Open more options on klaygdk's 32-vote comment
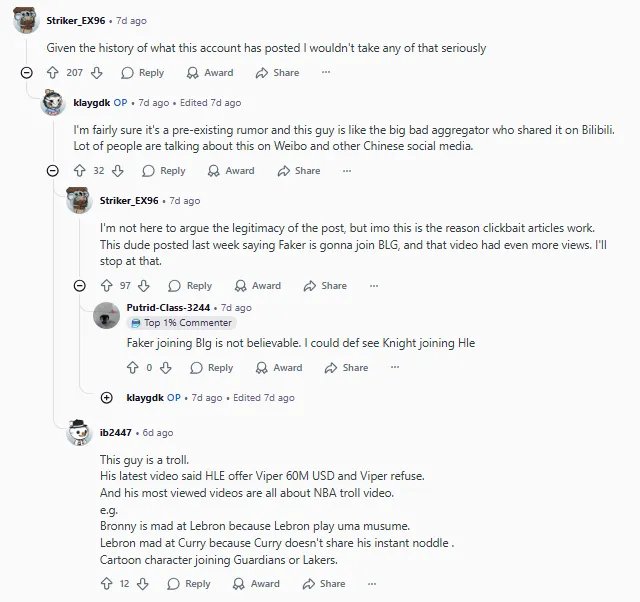Viewport: 640px width, 602px height. click(x=347, y=171)
